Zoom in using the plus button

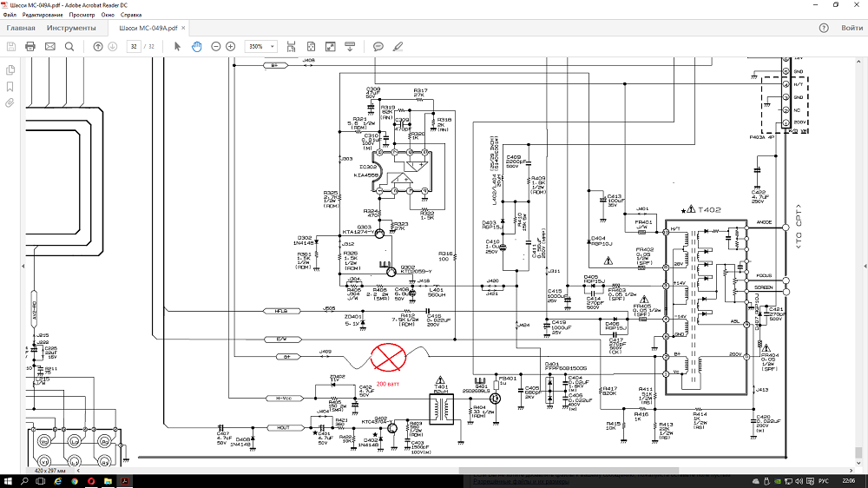pyautogui.click(x=230, y=46)
